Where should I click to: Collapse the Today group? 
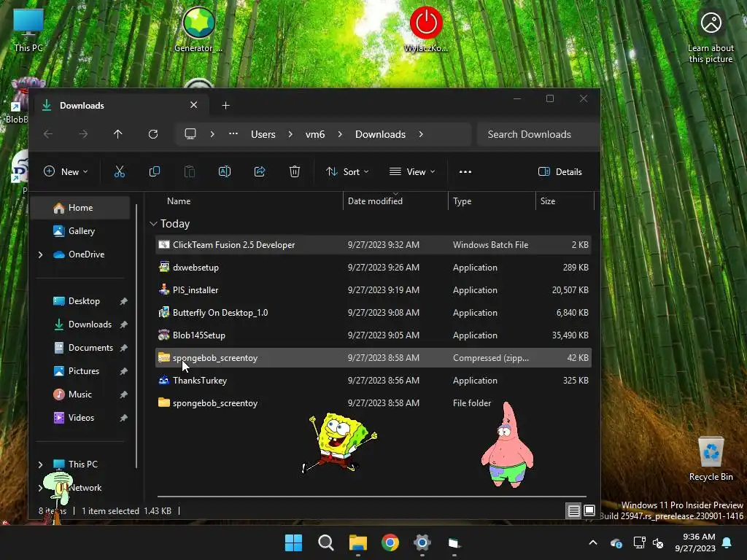click(153, 223)
